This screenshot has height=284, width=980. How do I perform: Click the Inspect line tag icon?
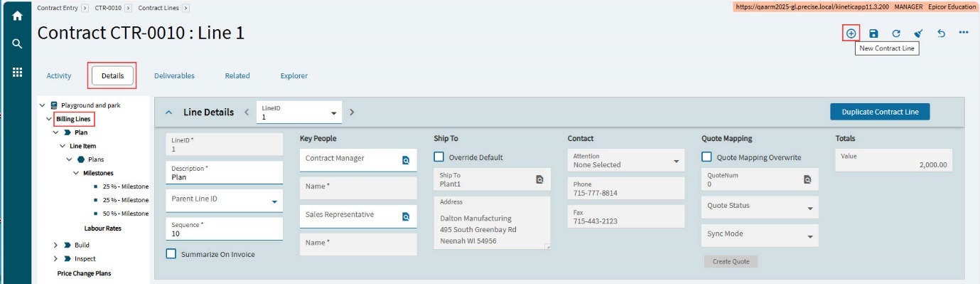point(67,258)
